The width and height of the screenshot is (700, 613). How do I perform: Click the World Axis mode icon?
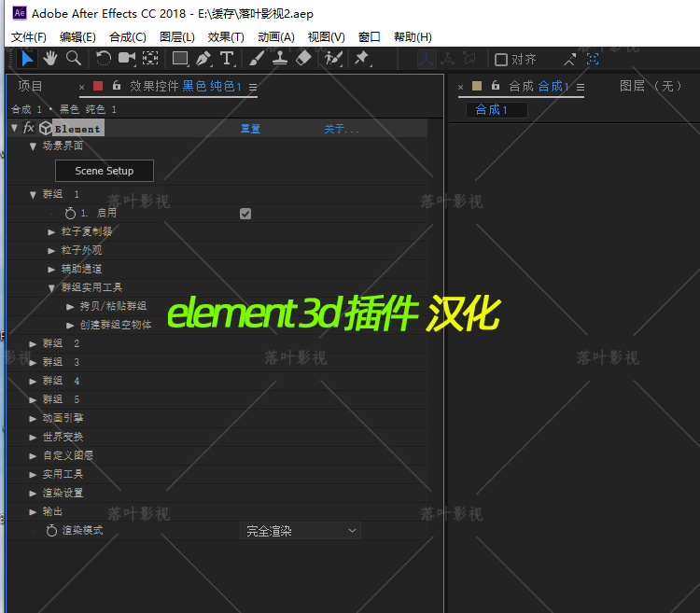tap(447, 59)
